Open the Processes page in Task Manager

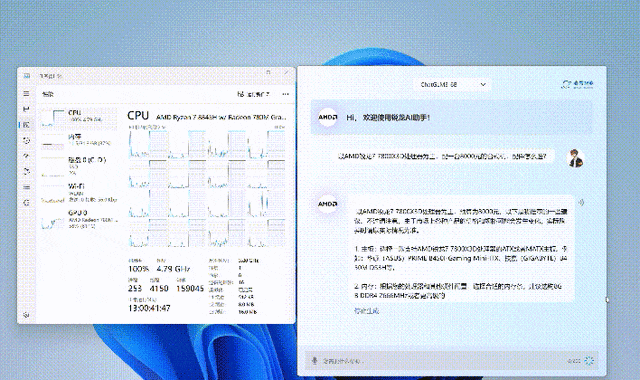coord(26,109)
